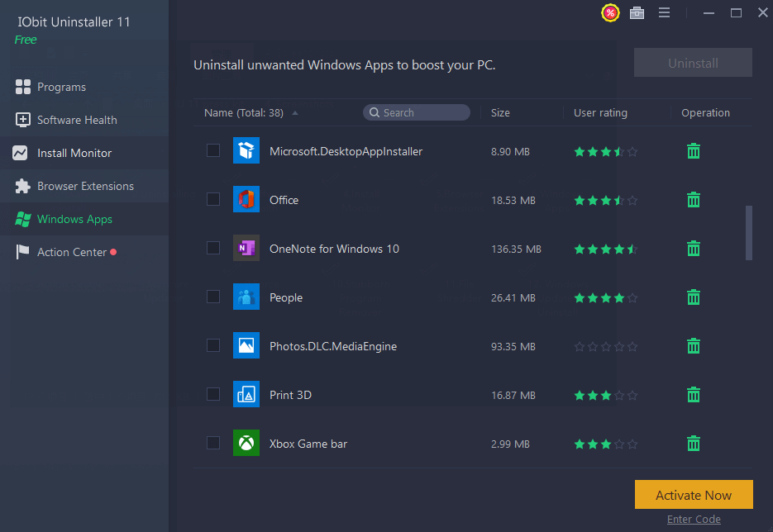Click the Name (Total: 38) header

click(x=244, y=113)
